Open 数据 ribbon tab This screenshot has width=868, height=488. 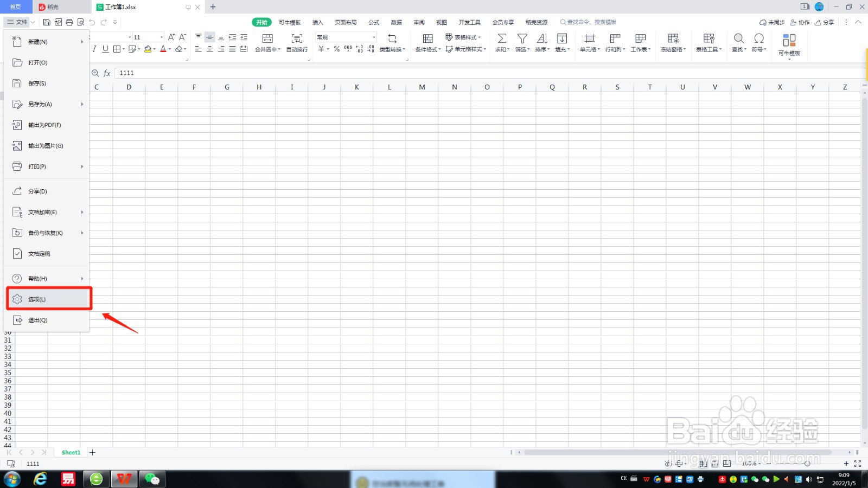[397, 22]
